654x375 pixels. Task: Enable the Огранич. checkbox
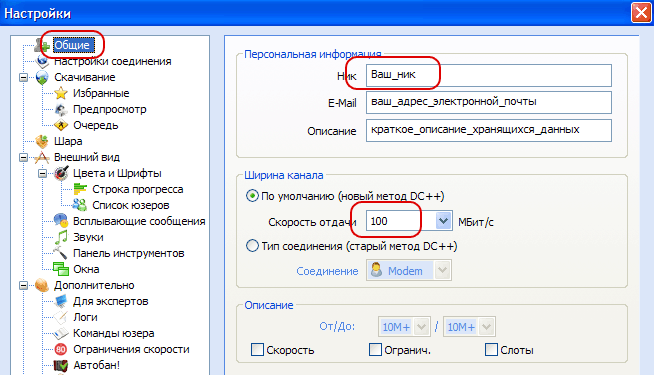pos(375,350)
